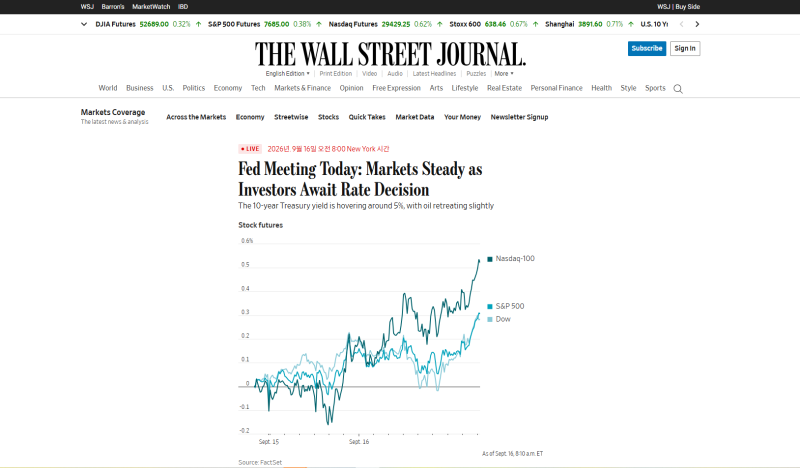This screenshot has width=800, height=468.
Task: Open Barron's in top bar
Action: click(113, 7)
